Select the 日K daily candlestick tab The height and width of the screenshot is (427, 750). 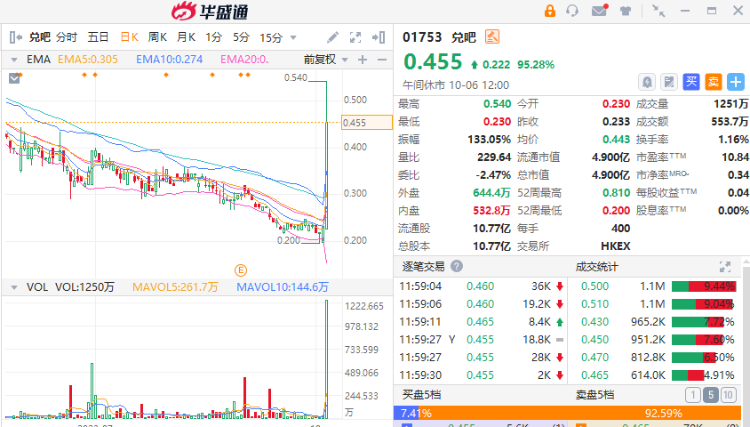(129, 37)
